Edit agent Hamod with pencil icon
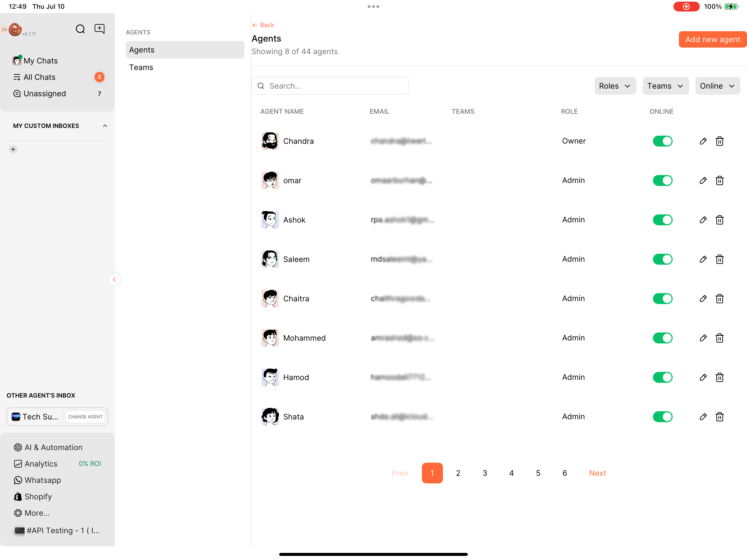The height and width of the screenshot is (560, 747). pyautogui.click(x=703, y=377)
